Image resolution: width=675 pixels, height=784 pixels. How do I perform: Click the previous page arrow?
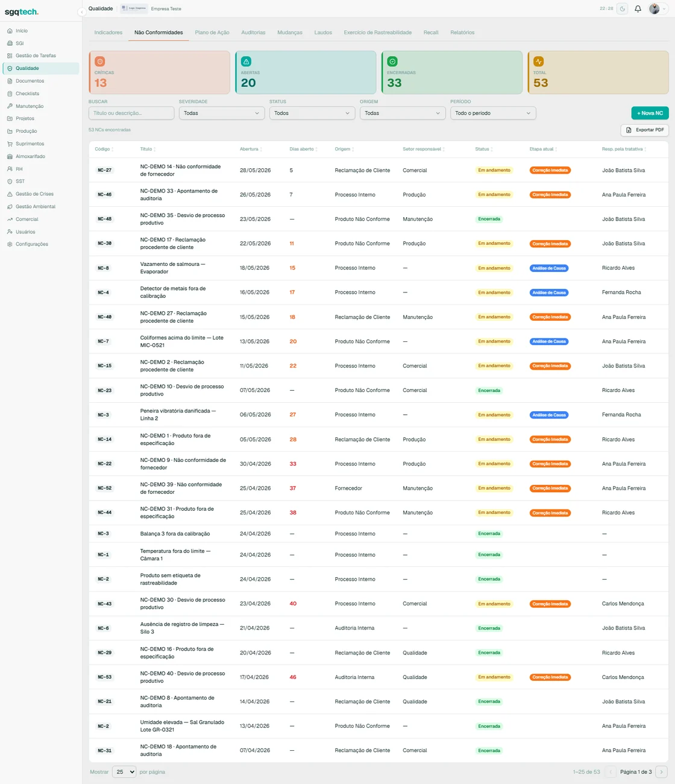(611, 772)
